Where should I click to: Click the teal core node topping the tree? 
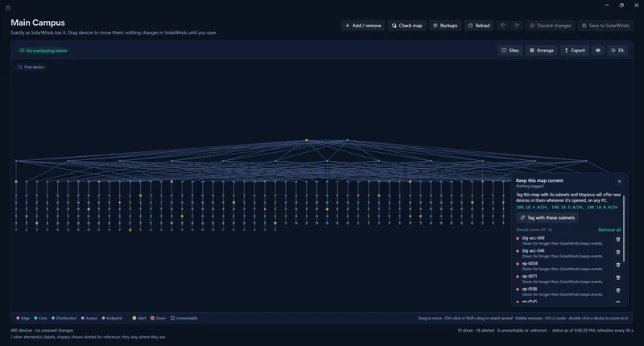pos(348,140)
